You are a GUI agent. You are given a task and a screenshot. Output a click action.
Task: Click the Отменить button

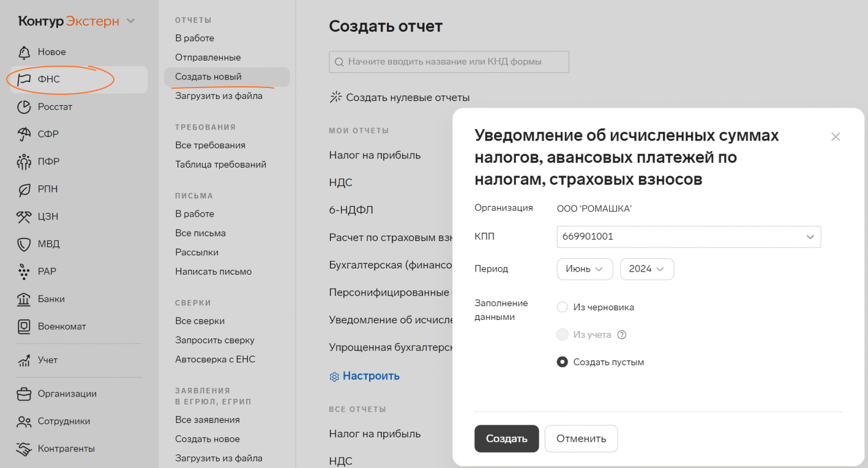point(581,439)
